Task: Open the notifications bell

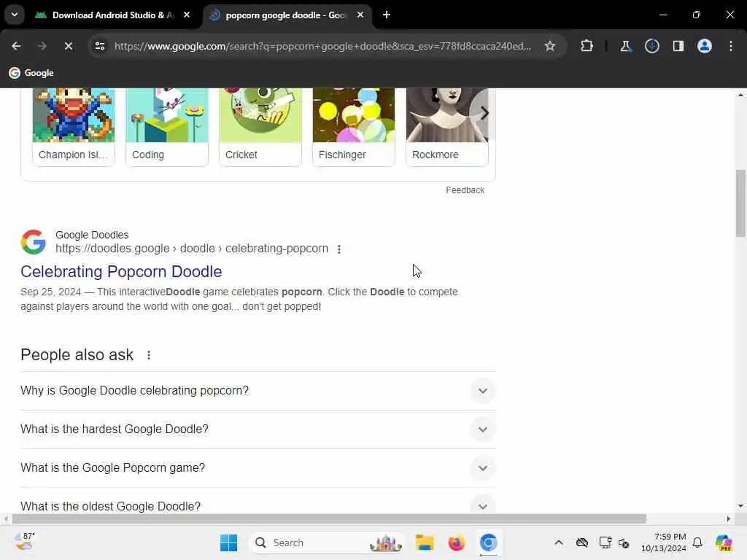Action: tap(697, 542)
